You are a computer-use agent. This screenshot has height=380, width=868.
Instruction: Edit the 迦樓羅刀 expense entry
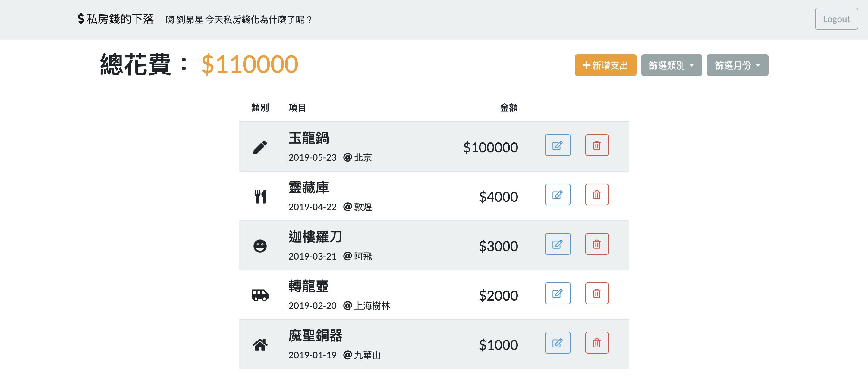pos(558,244)
